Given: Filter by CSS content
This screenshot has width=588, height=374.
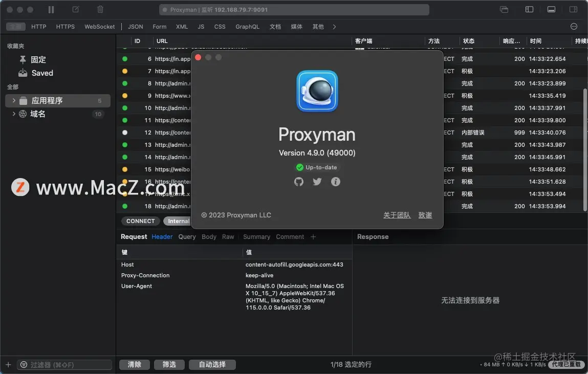Looking at the screenshot, I should coord(220,27).
